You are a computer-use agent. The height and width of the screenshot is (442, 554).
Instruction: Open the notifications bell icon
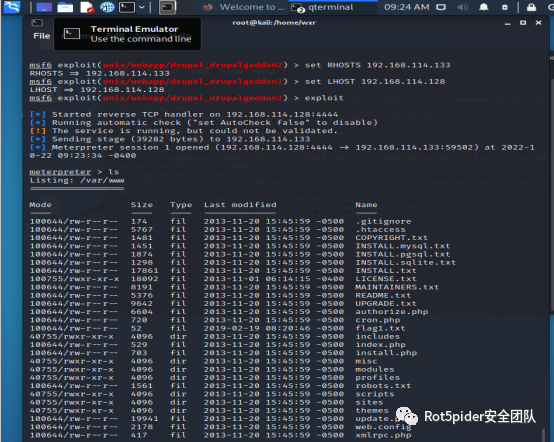click(x=484, y=7)
